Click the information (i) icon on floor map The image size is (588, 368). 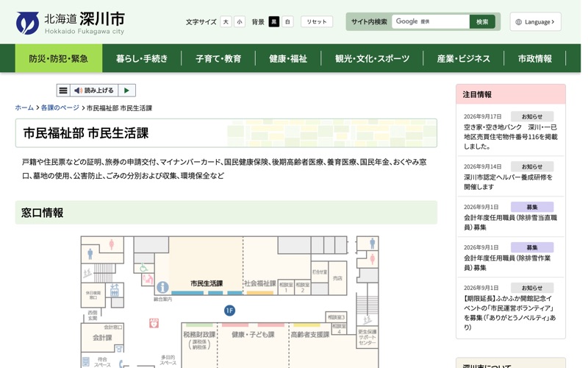162,287
